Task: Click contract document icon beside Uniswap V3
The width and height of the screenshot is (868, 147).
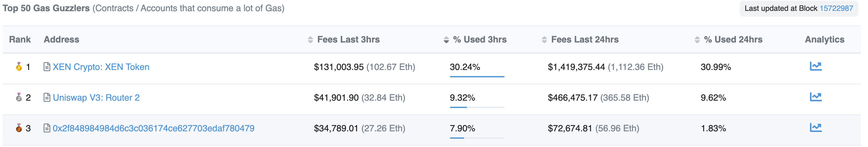Action: click(x=47, y=97)
